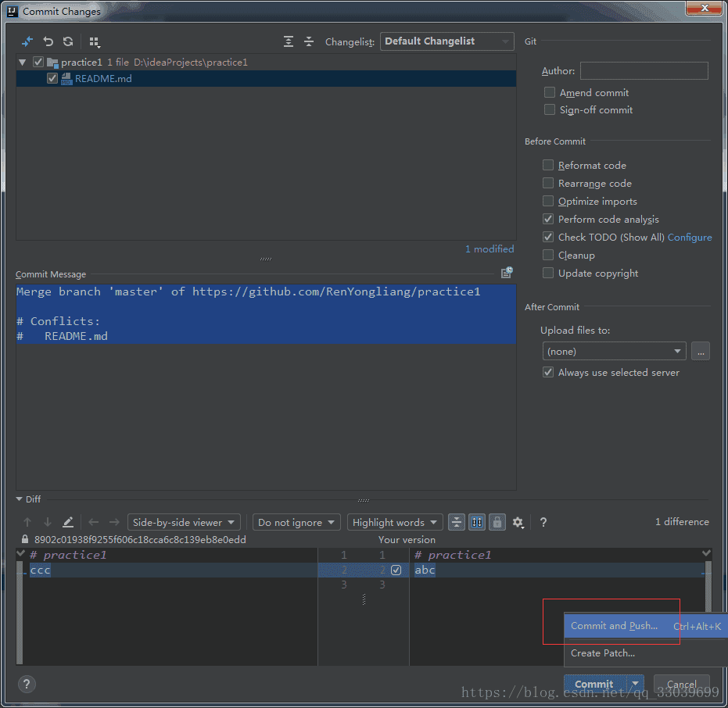The image size is (728, 708).
Task: Open commit message history icon
Action: click(x=507, y=273)
